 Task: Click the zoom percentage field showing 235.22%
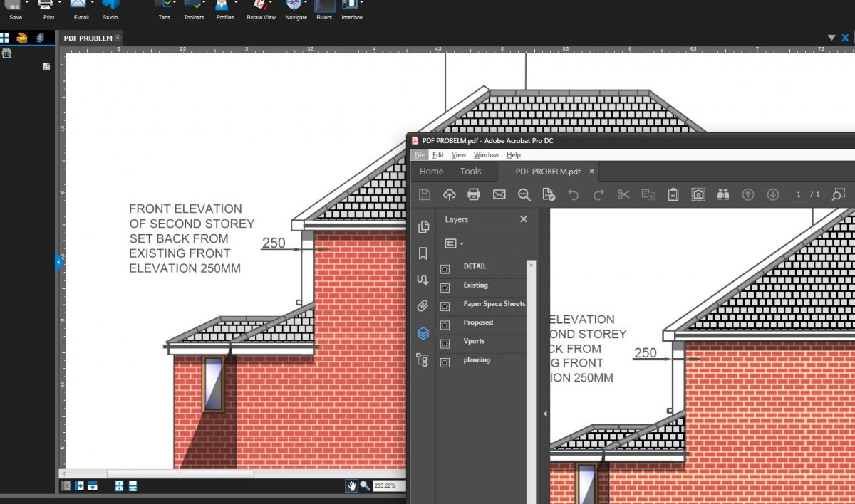pyautogui.click(x=388, y=485)
